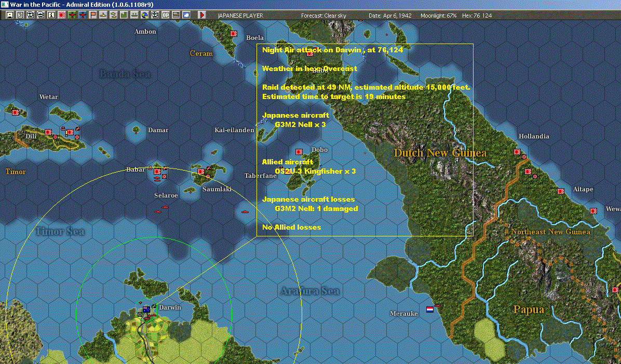Select the red ship next to Merauke flag
621x364 pixels.
(438, 306)
